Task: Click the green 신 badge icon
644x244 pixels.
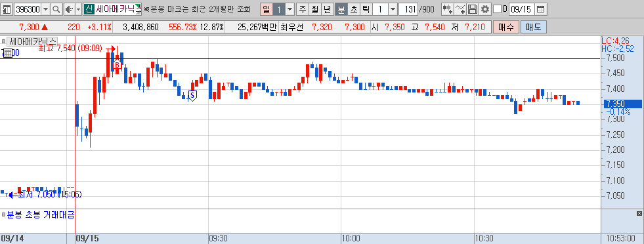Action: click(x=89, y=9)
